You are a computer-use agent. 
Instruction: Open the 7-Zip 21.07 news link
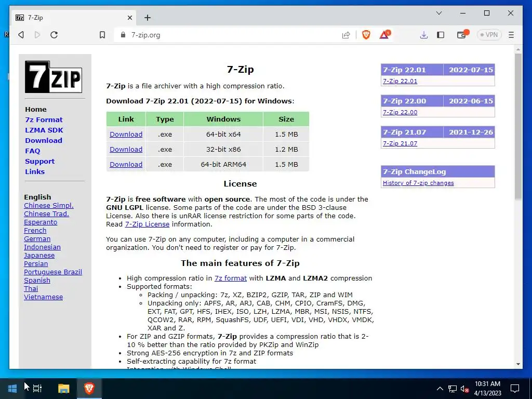pos(400,143)
